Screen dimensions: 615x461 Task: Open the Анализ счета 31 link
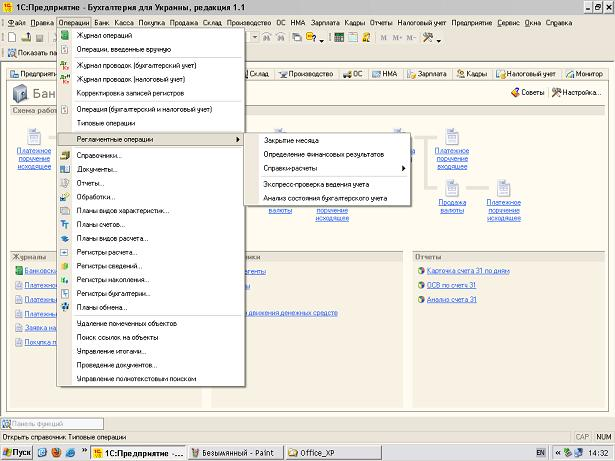coord(451,299)
